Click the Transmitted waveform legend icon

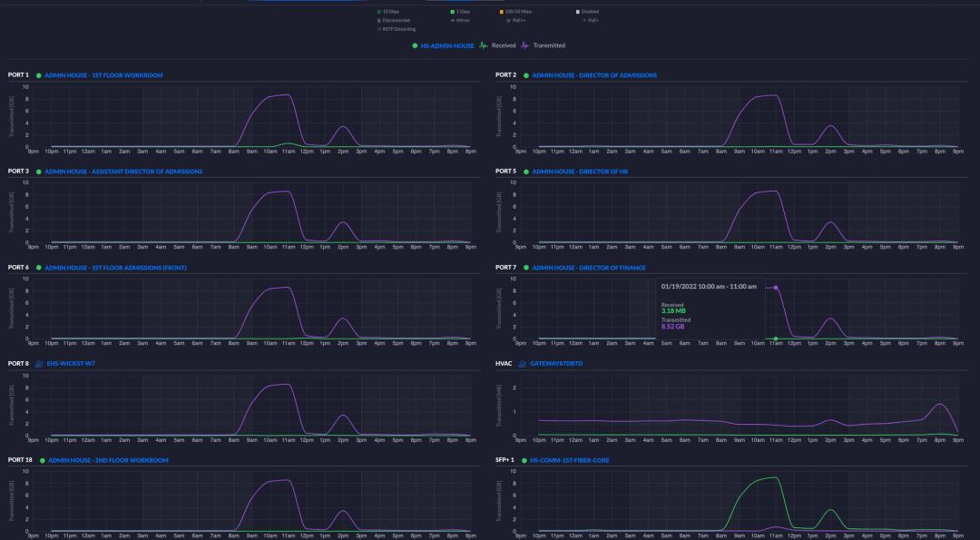click(524, 44)
